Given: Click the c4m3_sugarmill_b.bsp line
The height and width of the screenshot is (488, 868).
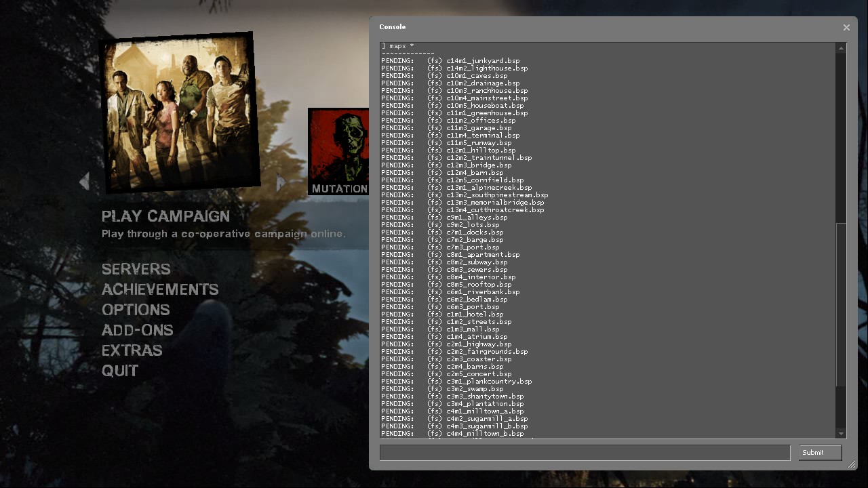Looking at the screenshot, I should coord(454,426).
